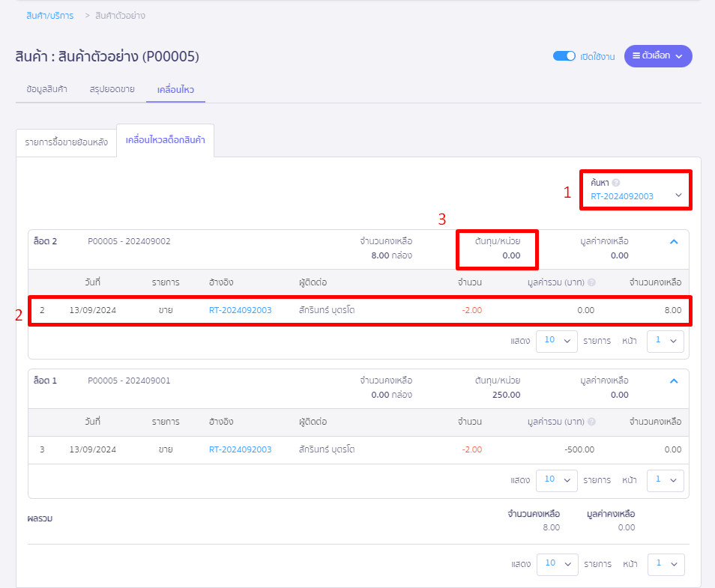Switch to the สรุปยอดขาย tab
The height and width of the screenshot is (588, 715).
112,89
